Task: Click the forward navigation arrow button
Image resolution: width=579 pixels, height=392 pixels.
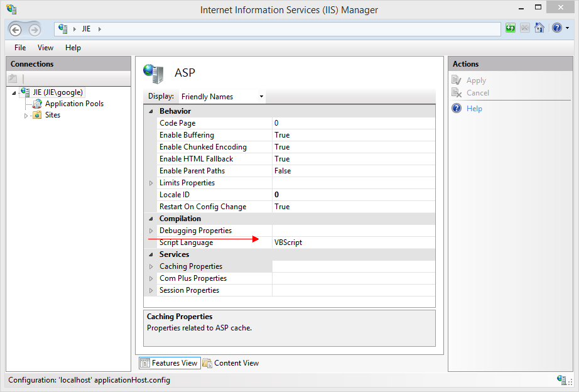Action: [x=34, y=30]
